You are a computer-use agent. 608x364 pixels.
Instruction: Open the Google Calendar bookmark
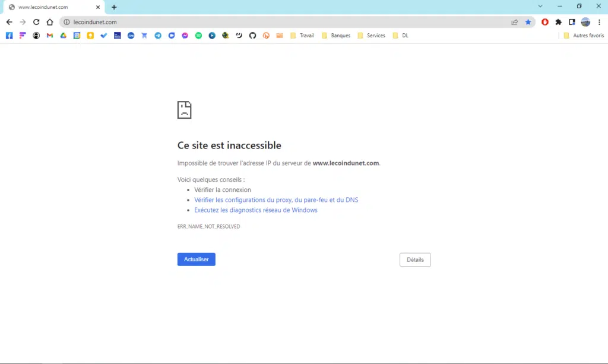77,35
